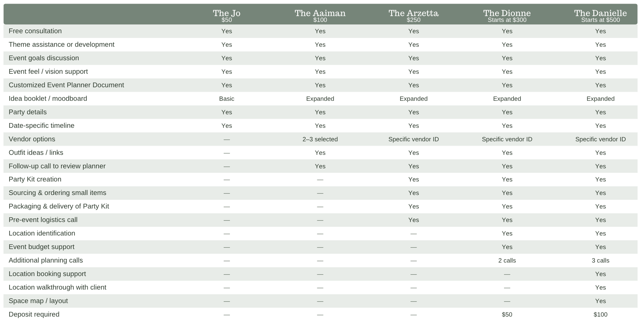This screenshot has height=325, width=644.
Task: Click the Vendor options row label
Action: click(x=32, y=139)
